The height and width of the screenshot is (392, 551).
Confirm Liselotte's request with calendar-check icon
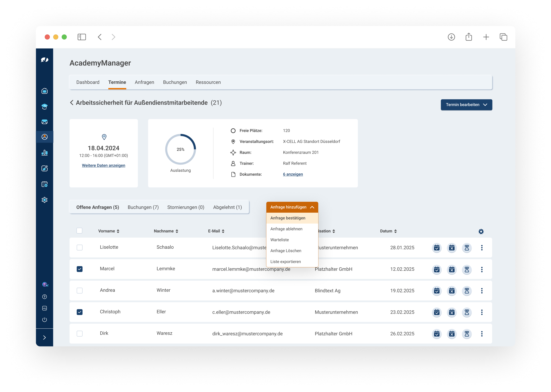(x=437, y=248)
